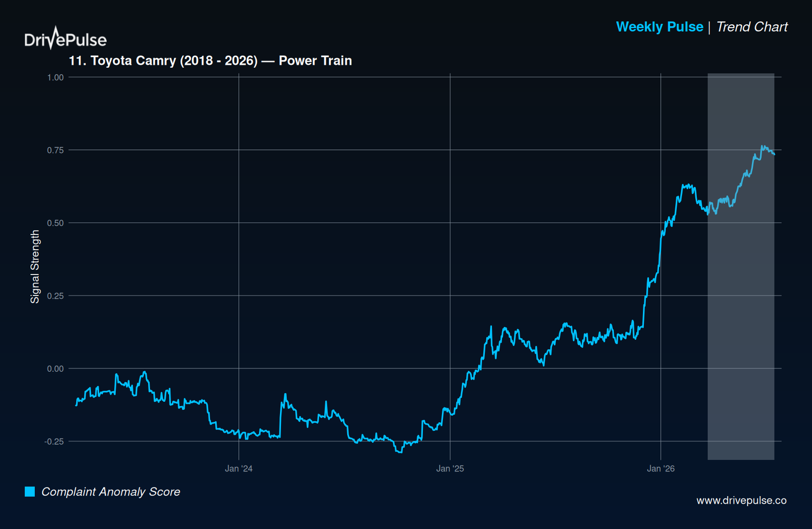Image resolution: width=812 pixels, height=529 pixels.
Task: Click the DrivePulse logo
Action: click(66, 38)
